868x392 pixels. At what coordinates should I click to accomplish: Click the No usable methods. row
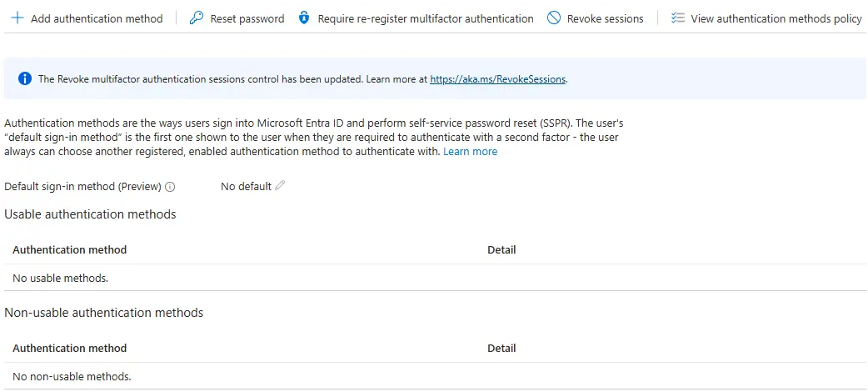(434, 278)
